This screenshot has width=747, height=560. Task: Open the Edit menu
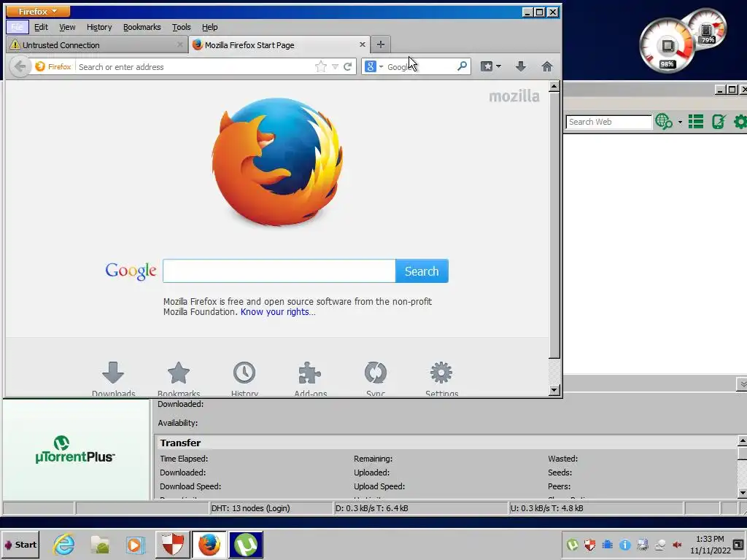point(41,27)
